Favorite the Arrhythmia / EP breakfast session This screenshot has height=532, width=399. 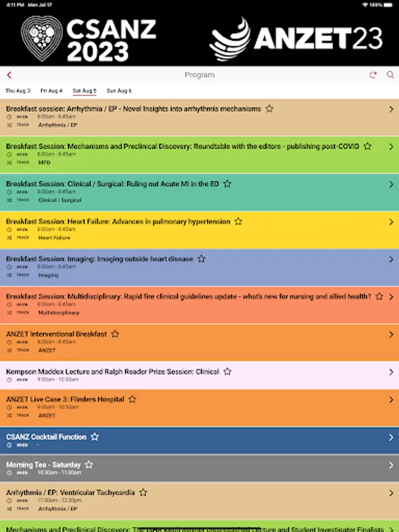[x=270, y=109]
